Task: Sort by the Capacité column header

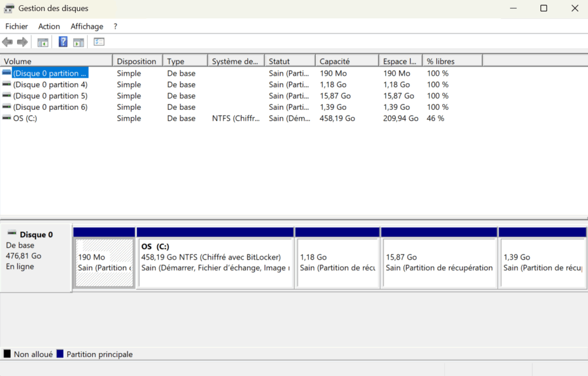Action: click(x=347, y=61)
